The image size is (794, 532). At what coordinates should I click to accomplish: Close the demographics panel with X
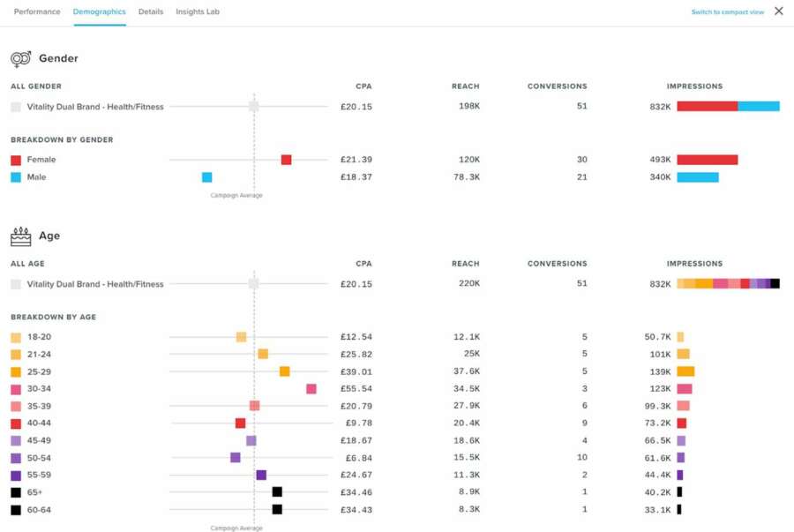pos(778,11)
